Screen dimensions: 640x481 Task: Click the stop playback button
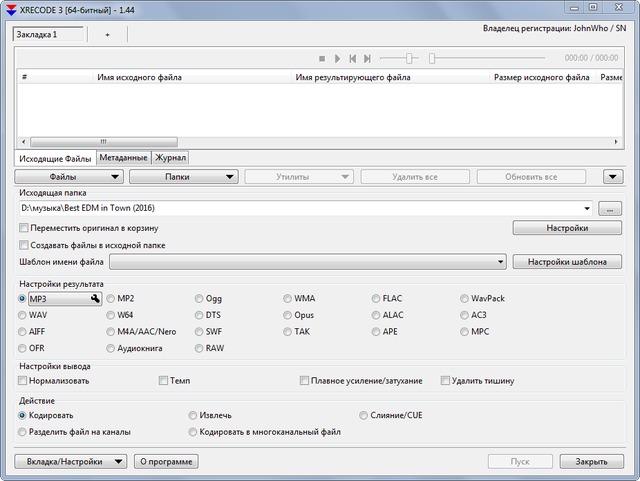pyautogui.click(x=322, y=59)
